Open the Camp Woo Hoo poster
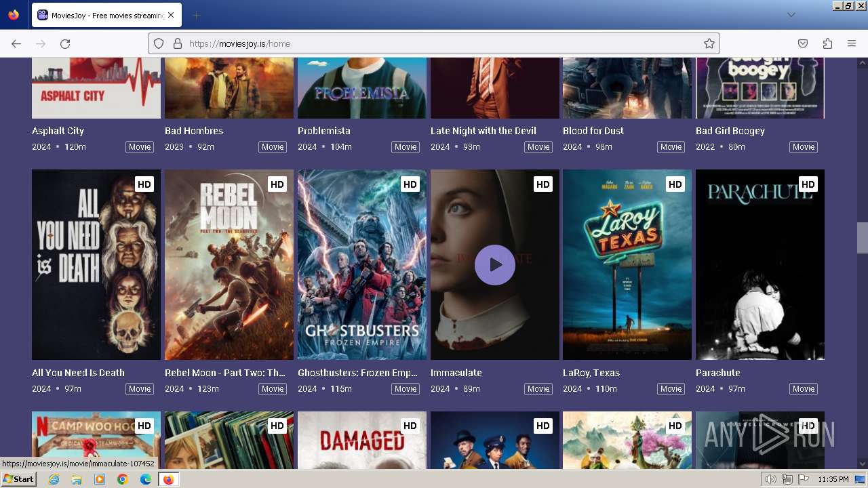 [96, 440]
